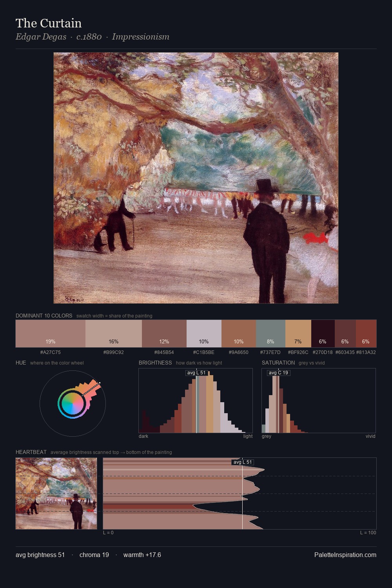Click the #A27C75 color swatch
392x588 pixels.
51,334
